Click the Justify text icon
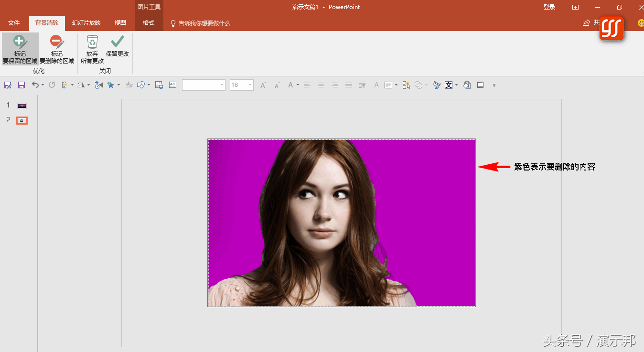644x352 pixels. (x=349, y=85)
